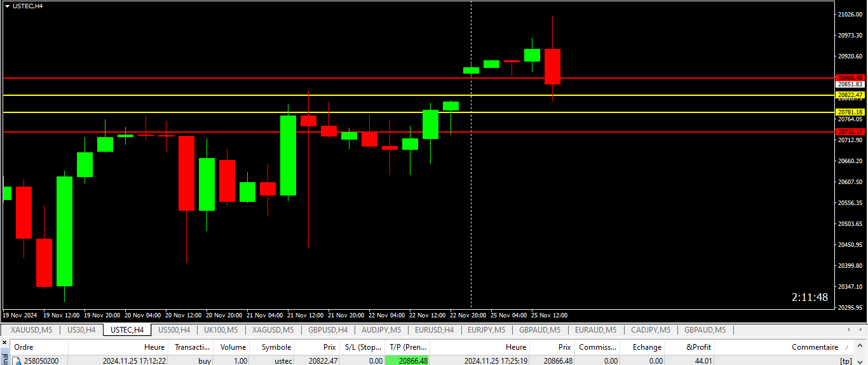The height and width of the screenshot is (365, 868).
Task: Click the order icon beside 258050200
Action: click(18, 361)
